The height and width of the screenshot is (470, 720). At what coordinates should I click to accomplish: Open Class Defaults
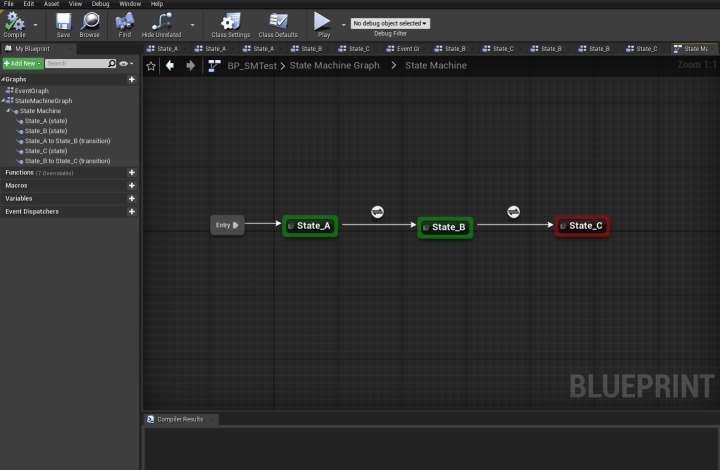tap(278, 25)
